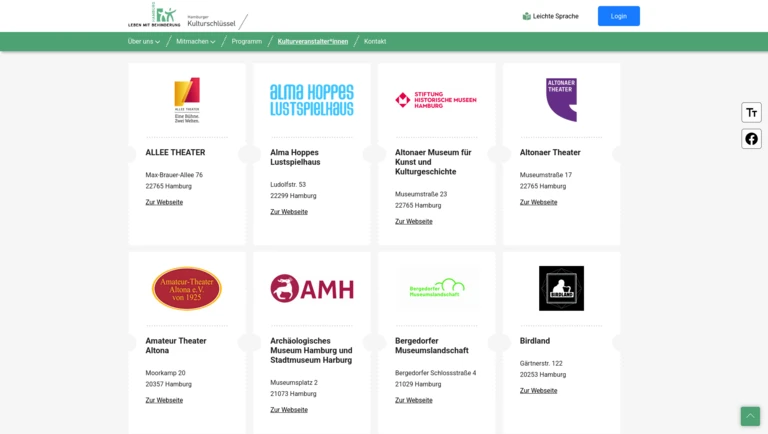Open Zur Webseite link for Archäologisches Museum Hamburg

click(x=289, y=410)
